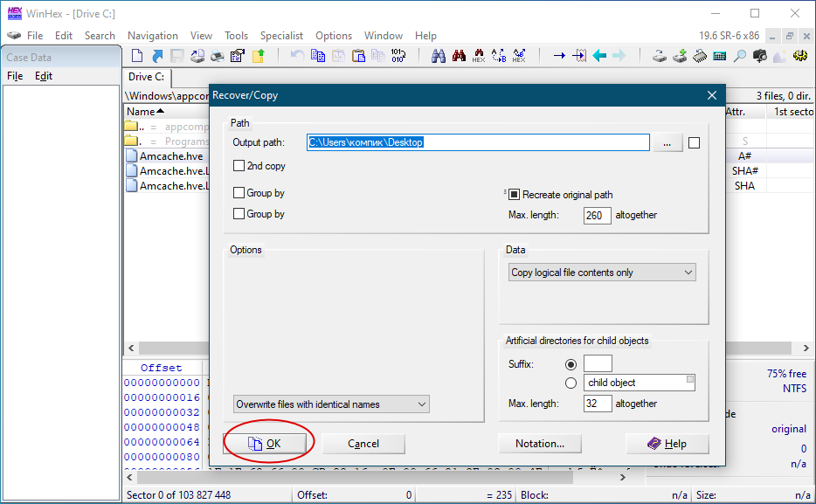Toggle the small checkbox inside child object field

pyautogui.click(x=690, y=379)
